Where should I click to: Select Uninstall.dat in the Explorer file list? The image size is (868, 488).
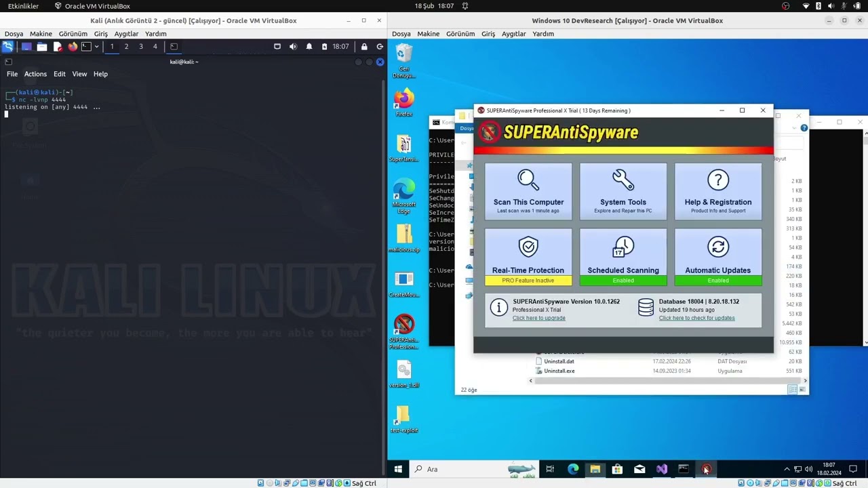point(559,361)
